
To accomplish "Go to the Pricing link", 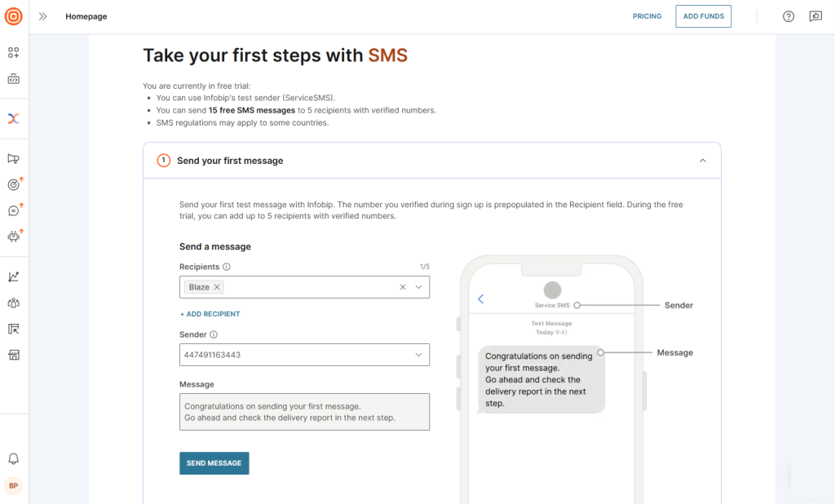I will (647, 16).
